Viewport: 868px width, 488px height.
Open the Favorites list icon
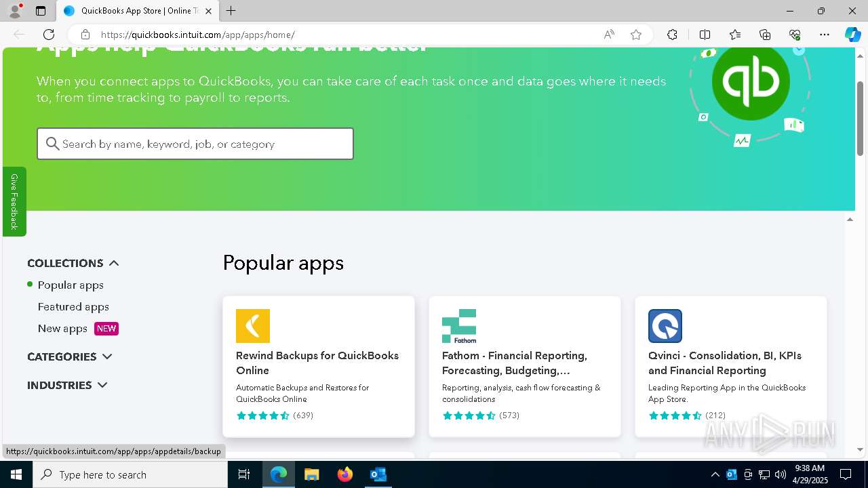pyautogui.click(x=735, y=35)
